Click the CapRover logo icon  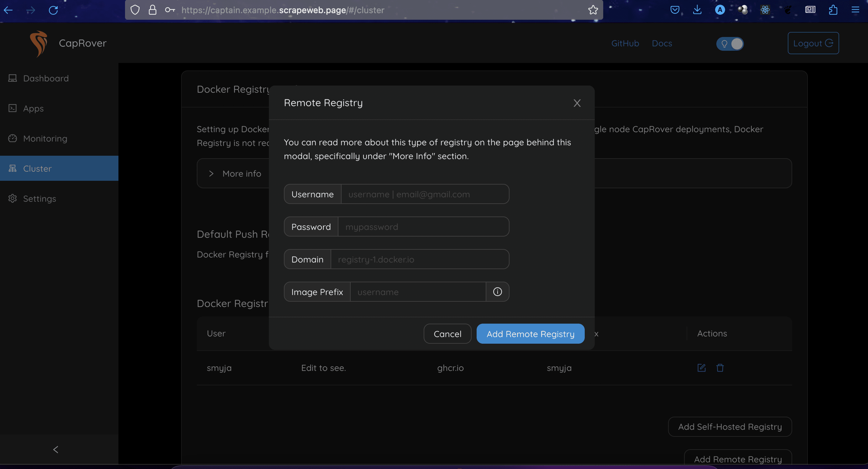pos(39,44)
